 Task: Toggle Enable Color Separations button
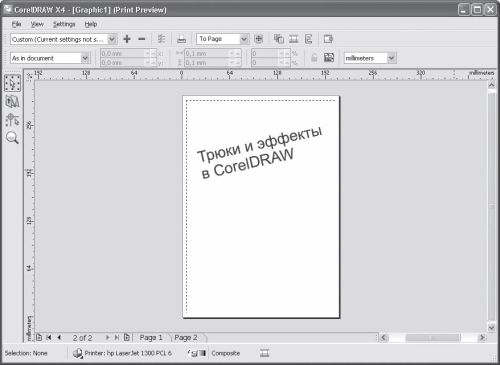[x=279, y=39]
